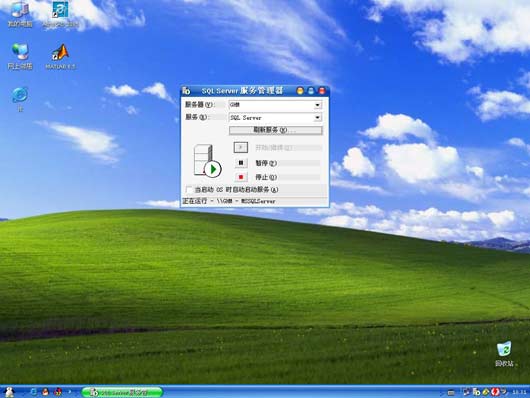Click the red system tray icon
The width and height of the screenshot is (530, 398).
click(x=495, y=392)
